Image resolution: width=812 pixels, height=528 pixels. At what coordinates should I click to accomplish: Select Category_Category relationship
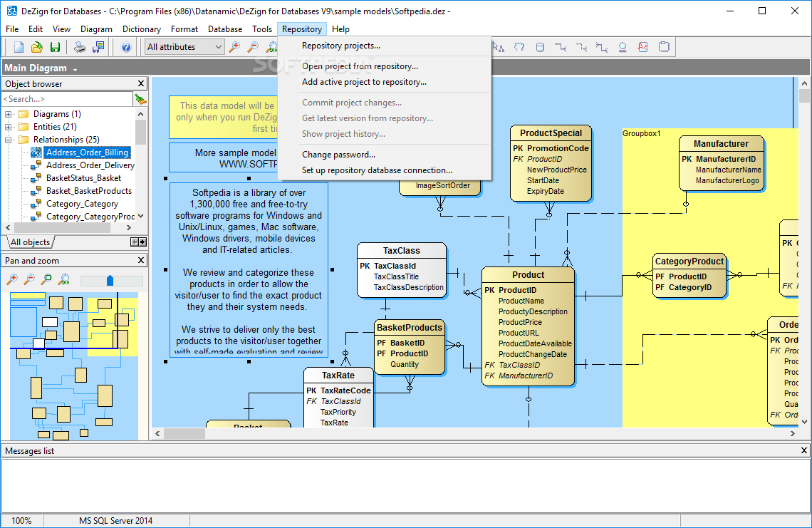[82, 205]
